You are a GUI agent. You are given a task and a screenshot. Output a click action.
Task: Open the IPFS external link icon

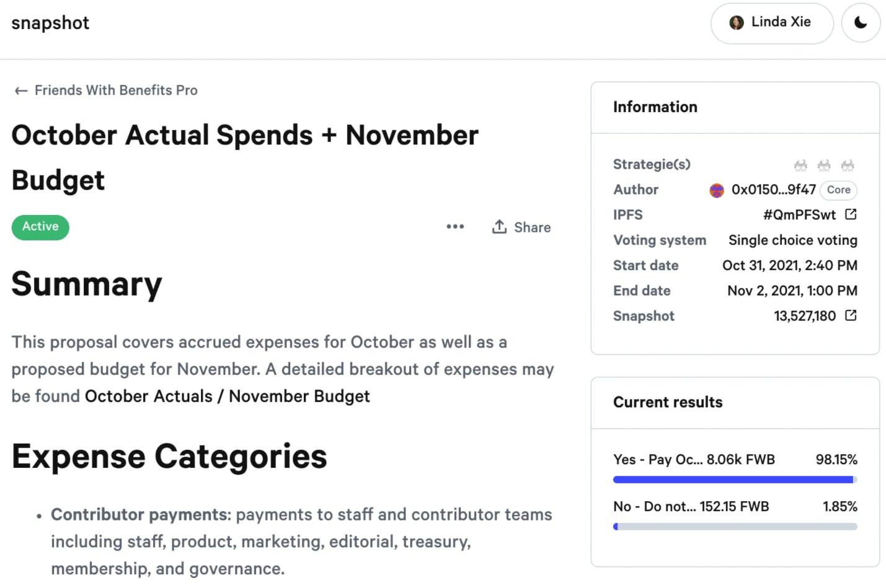click(x=851, y=214)
